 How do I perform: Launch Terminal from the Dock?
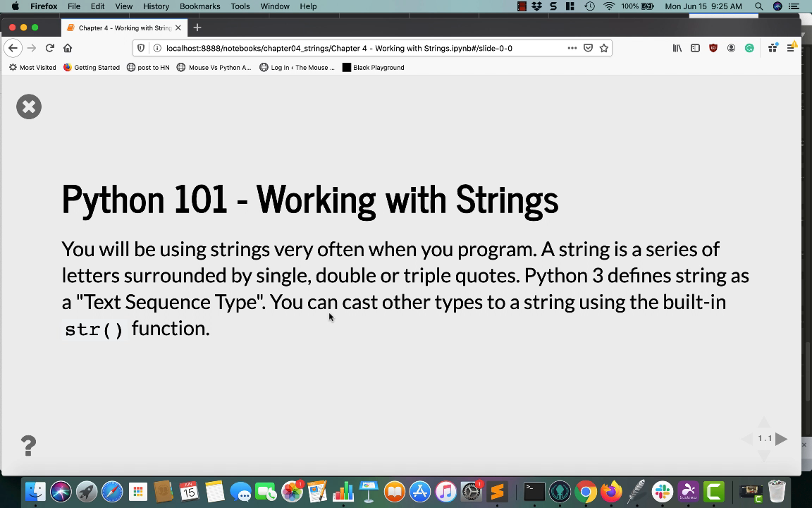tap(534, 491)
